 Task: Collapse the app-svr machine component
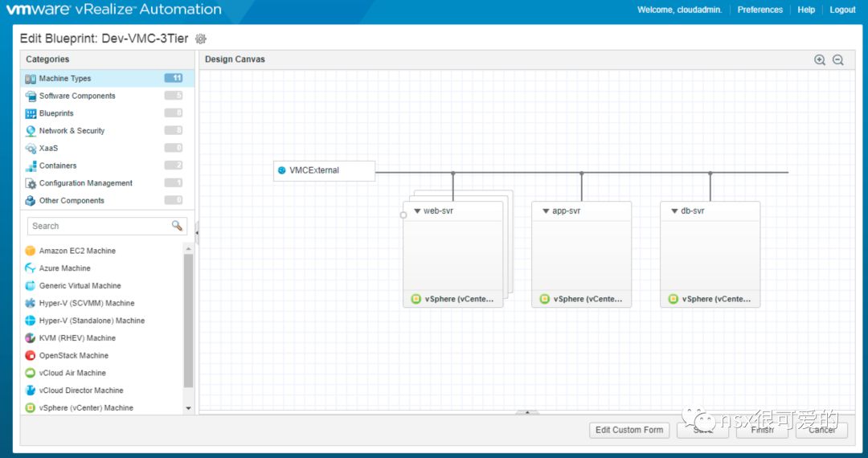pos(546,211)
